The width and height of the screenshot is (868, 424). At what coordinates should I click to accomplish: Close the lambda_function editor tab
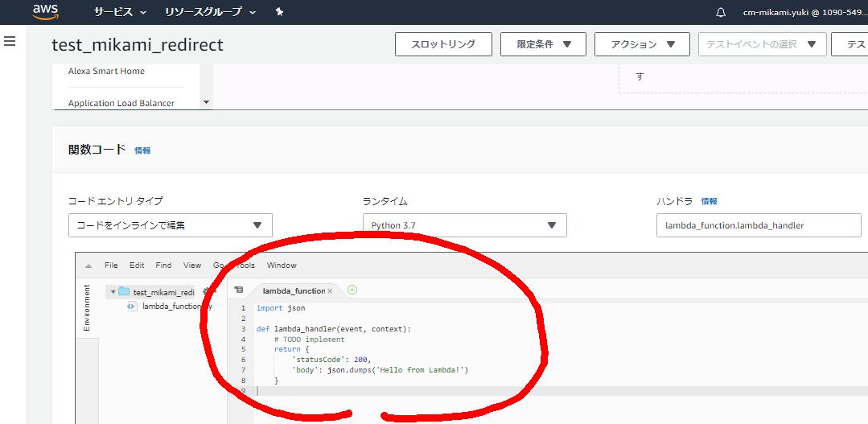click(x=330, y=290)
